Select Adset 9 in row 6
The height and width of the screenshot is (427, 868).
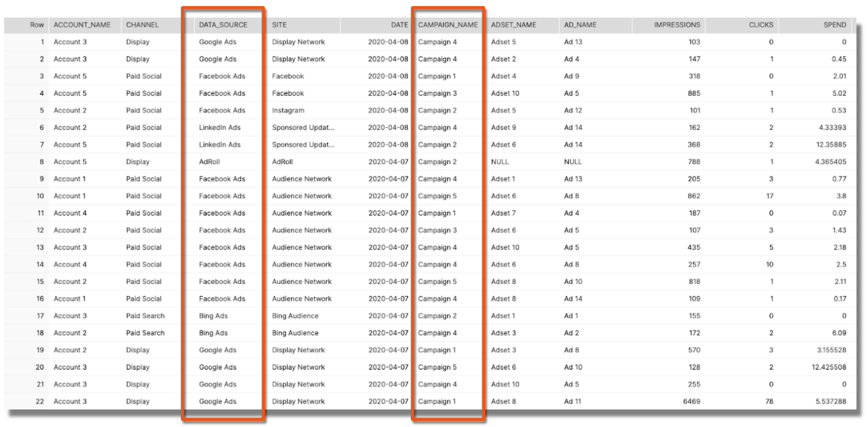coord(503,128)
